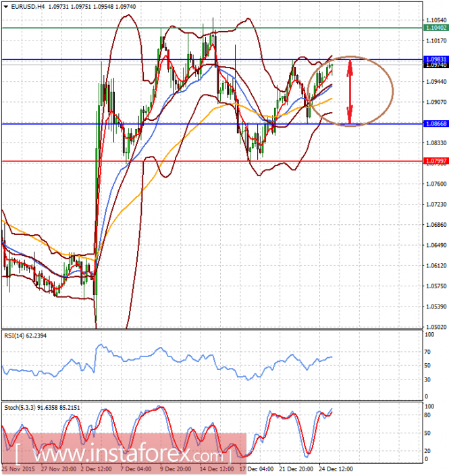
Task: Click the 24 Dec 12:00 time label
Action: (336, 469)
